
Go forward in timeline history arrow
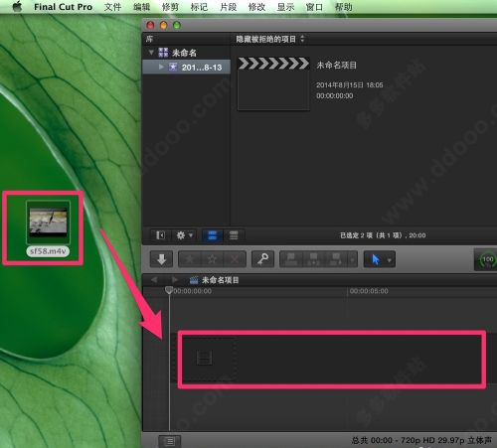[x=175, y=280]
